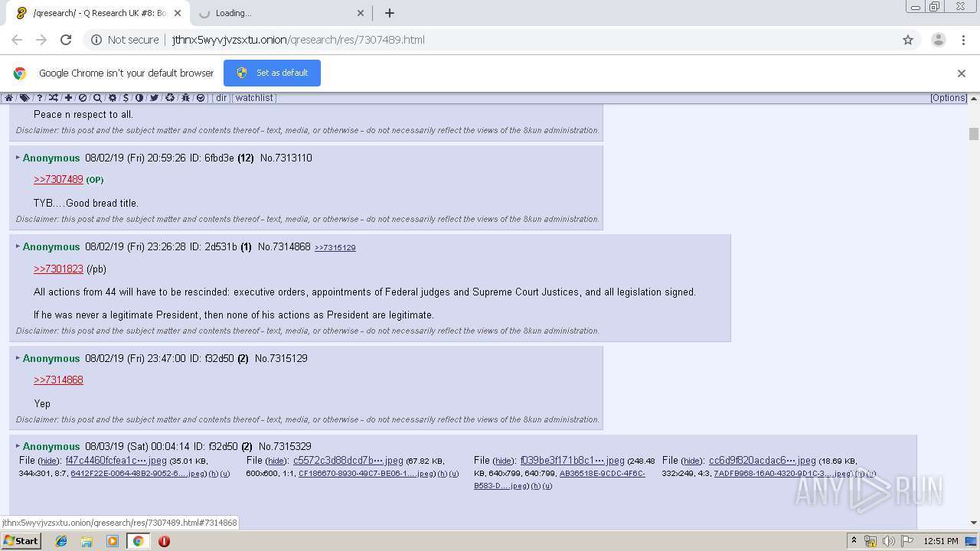Open the watchlist link

254,98
